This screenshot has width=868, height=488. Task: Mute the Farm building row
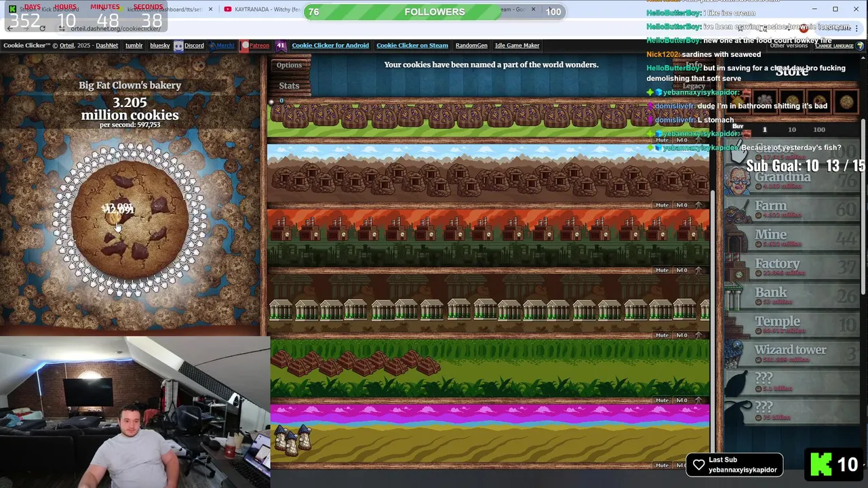click(662, 140)
